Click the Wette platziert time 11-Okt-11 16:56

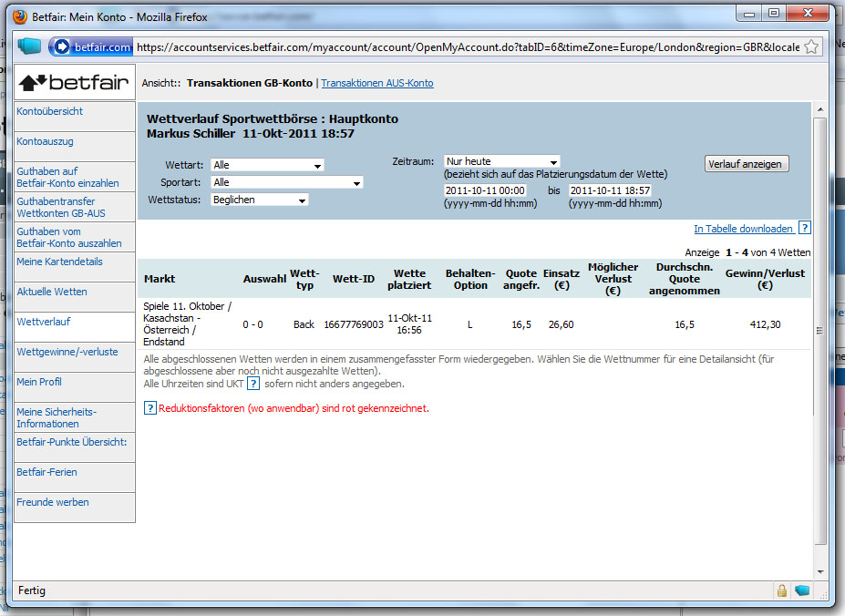click(409, 323)
